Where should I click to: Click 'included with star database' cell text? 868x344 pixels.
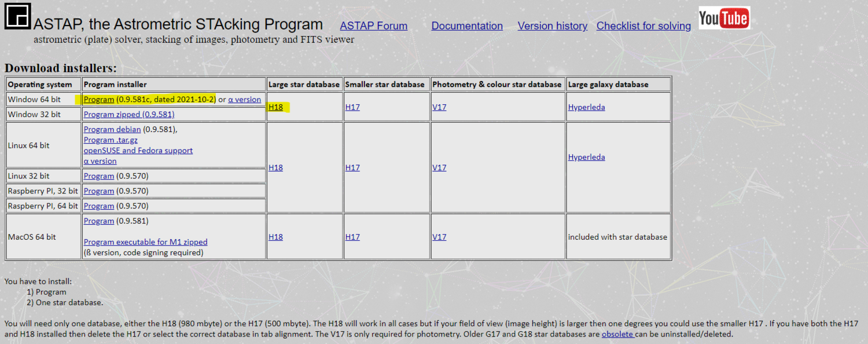(617, 237)
